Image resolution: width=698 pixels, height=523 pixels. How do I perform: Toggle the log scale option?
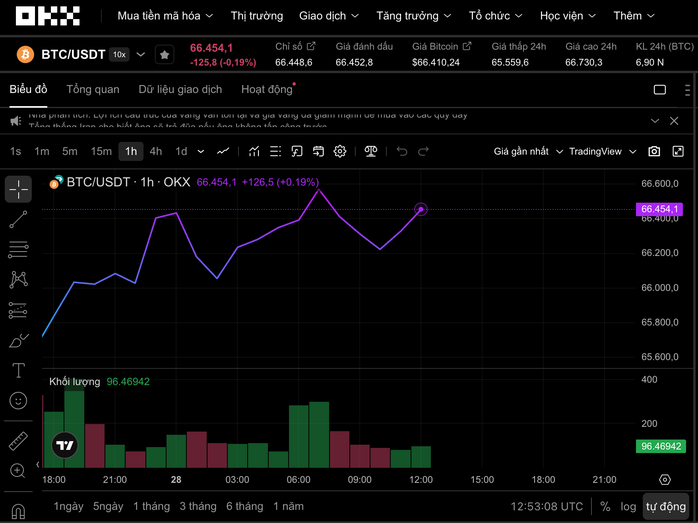coord(628,506)
